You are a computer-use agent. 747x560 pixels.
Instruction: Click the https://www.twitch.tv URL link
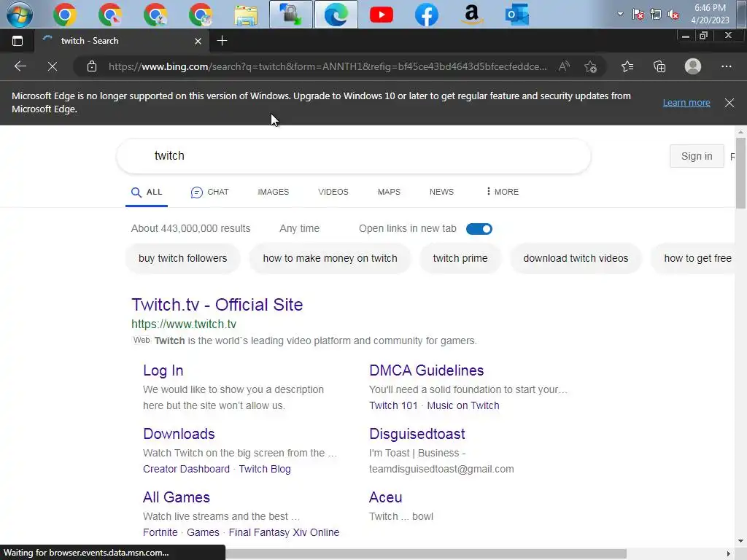pos(184,324)
